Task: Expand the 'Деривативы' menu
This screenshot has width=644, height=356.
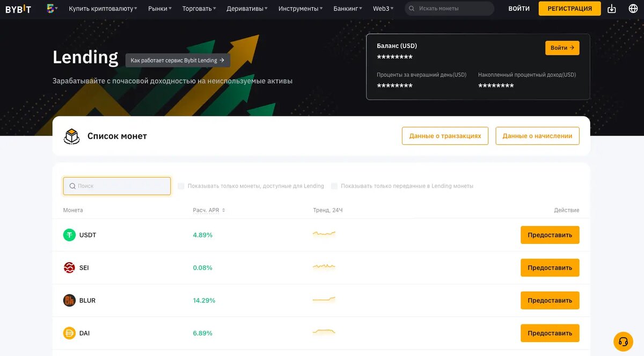Action: point(247,9)
